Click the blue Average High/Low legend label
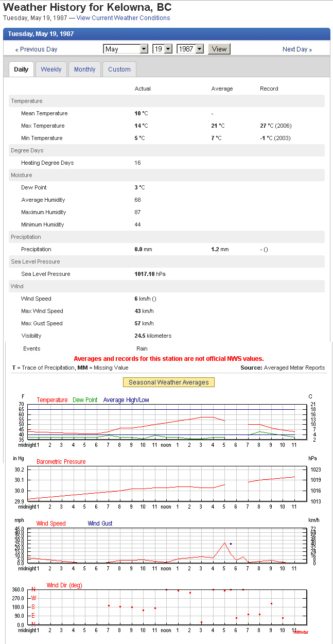This screenshot has width=333, height=644. [x=126, y=400]
